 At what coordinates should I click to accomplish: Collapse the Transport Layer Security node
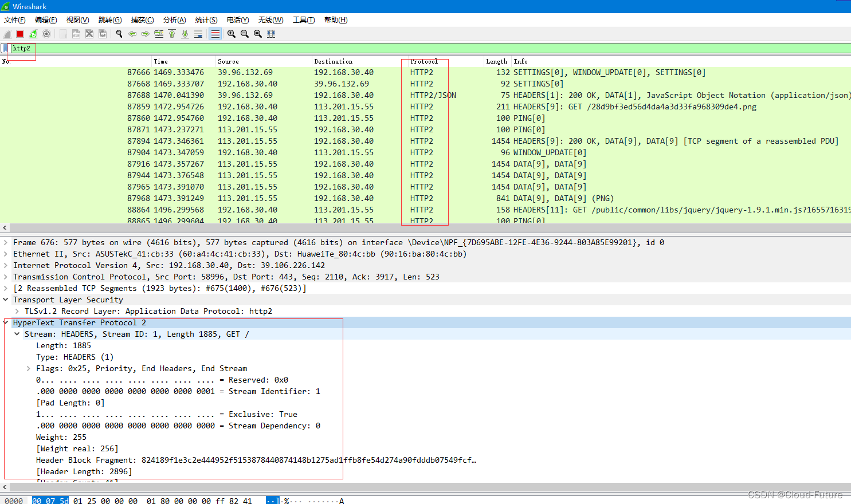tap(5, 300)
